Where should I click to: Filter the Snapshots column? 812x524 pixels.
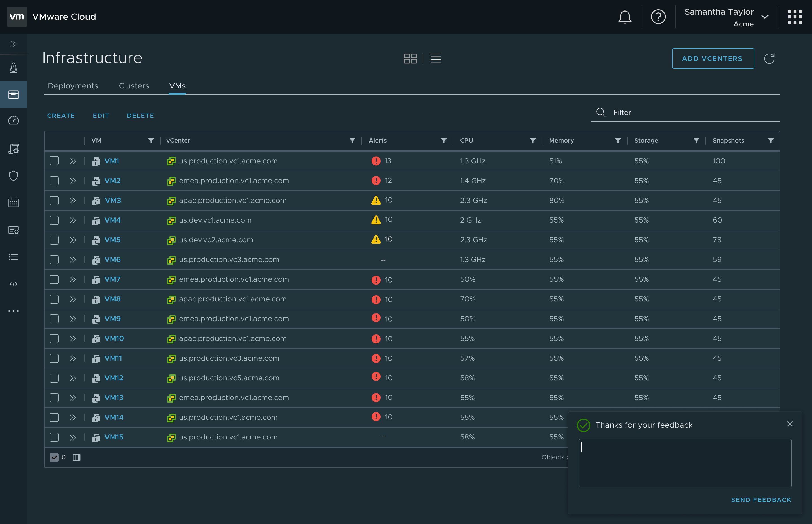click(x=771, y=141)
